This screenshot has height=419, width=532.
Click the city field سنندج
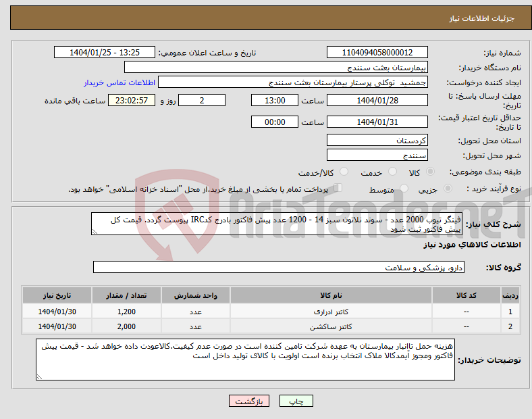[x=377, y=155]
